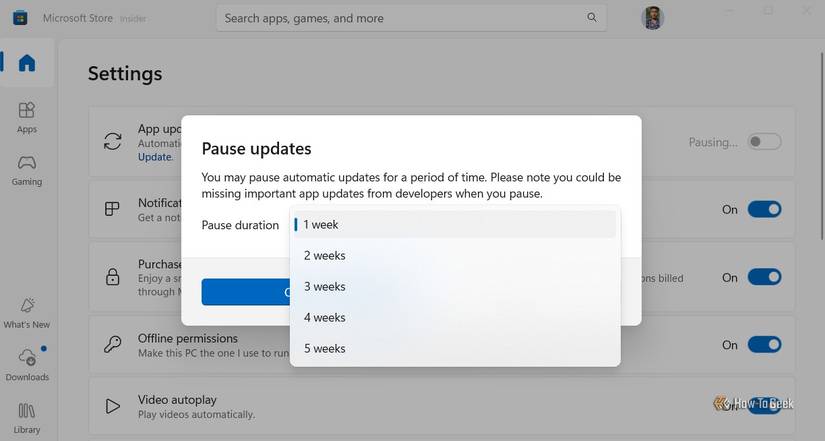This screenshot has width=825, height=441.
Task: Open the Gaming section
Action: click(27, 169)
